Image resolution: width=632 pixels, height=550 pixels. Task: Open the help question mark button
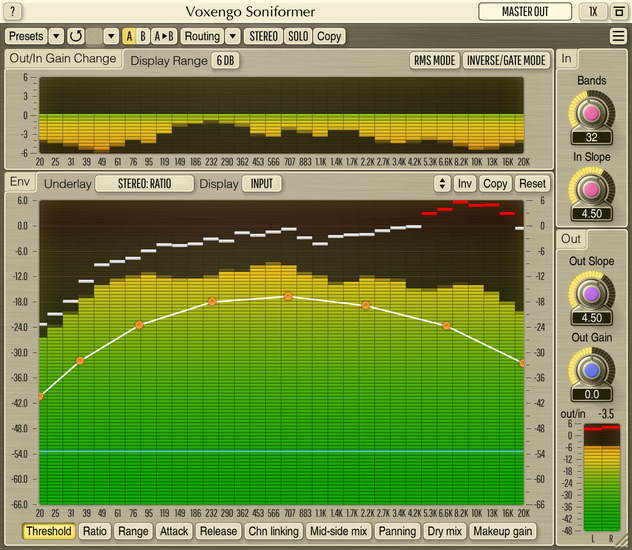tap(12, 11)
